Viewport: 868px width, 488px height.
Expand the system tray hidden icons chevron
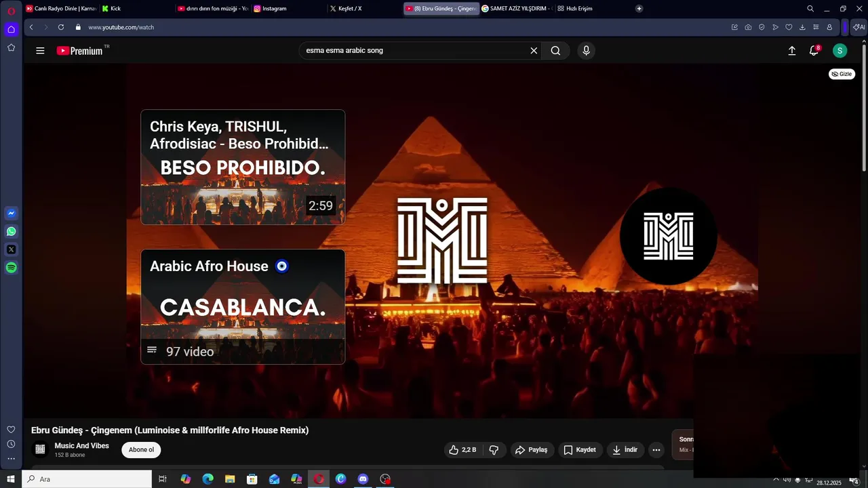click(x=776, y=479)
